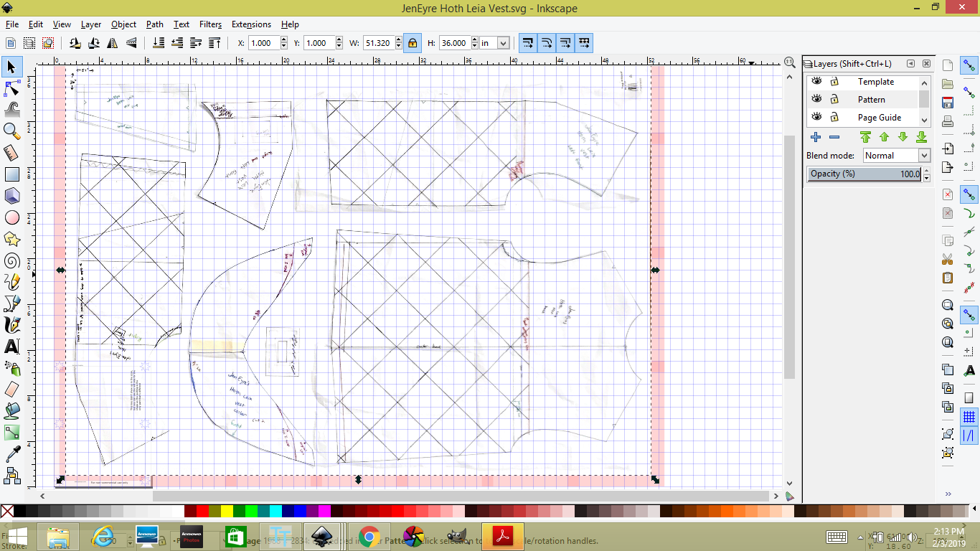
Task: Select the Star polygon tool
Action: pyautogui.click(x=11, y=238)
